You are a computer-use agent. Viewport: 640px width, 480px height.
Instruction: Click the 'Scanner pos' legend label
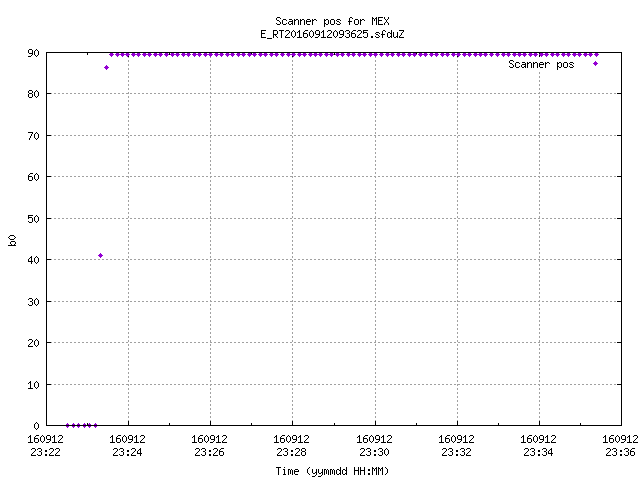point(541,64)
